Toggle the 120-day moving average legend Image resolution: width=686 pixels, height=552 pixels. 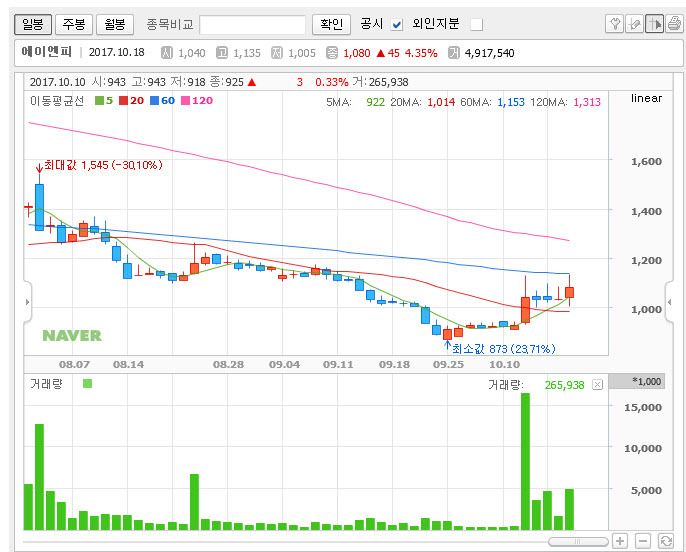[x=197, y=101]
